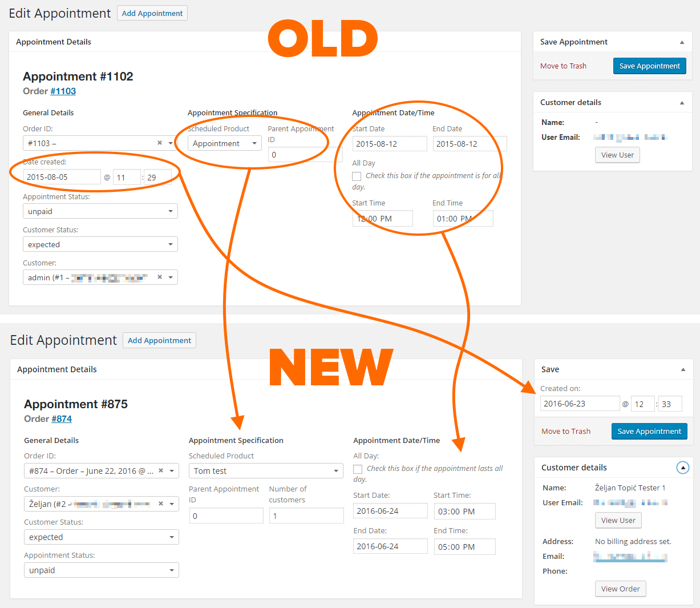The width and height of the screenshot is (700, 608).
Task: Collapse the Save Appointment panel in old screen
Action: coord(682,42)
